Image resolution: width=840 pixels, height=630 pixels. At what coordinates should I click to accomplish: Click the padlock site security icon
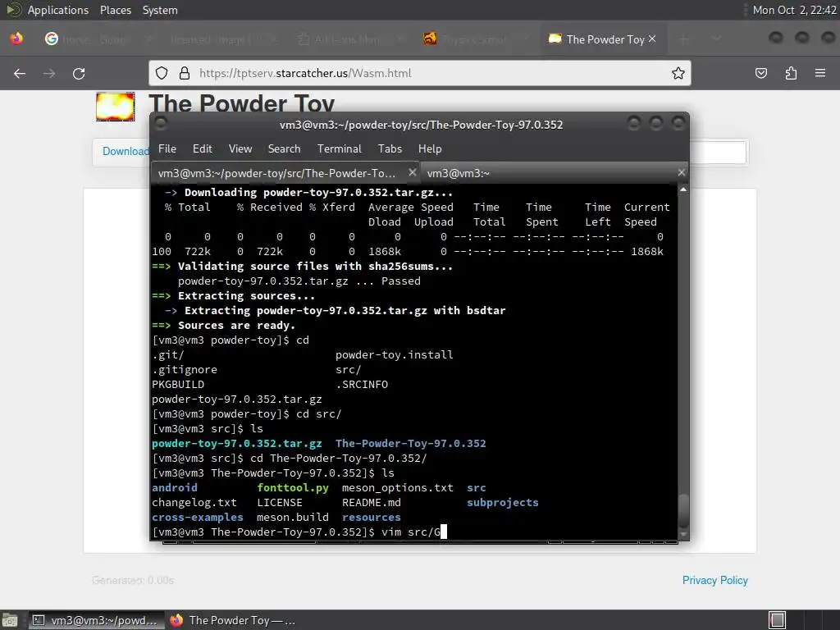[185, 73]
